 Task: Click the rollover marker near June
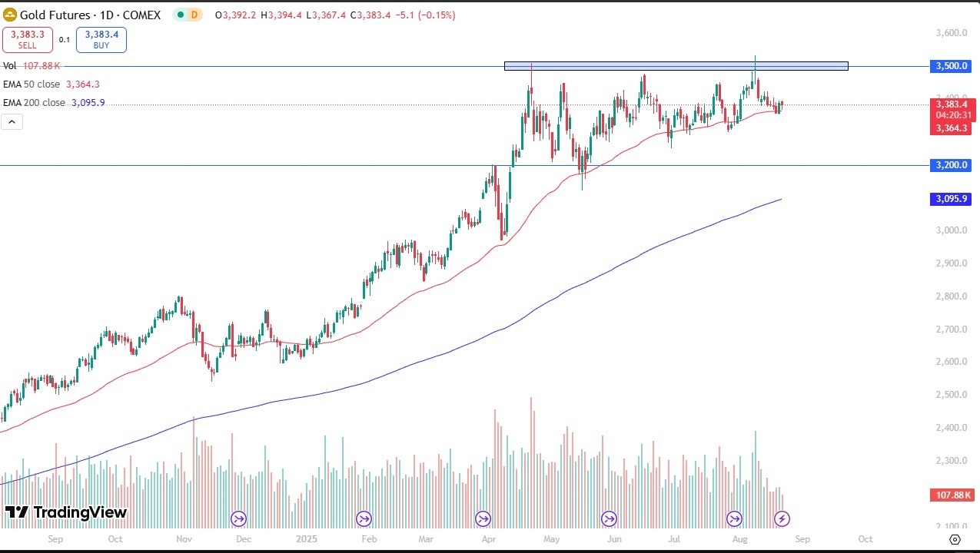click(x=610, y=518)
